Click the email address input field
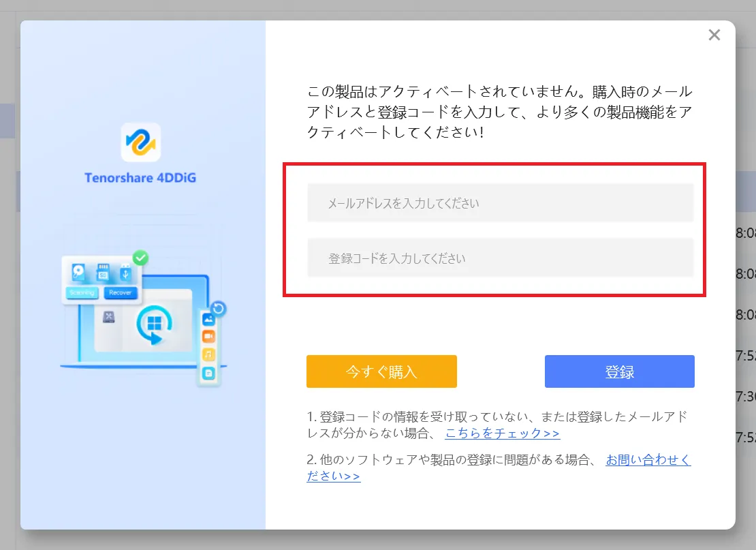Screen dimensions: 756x550 tap(501, 202)
